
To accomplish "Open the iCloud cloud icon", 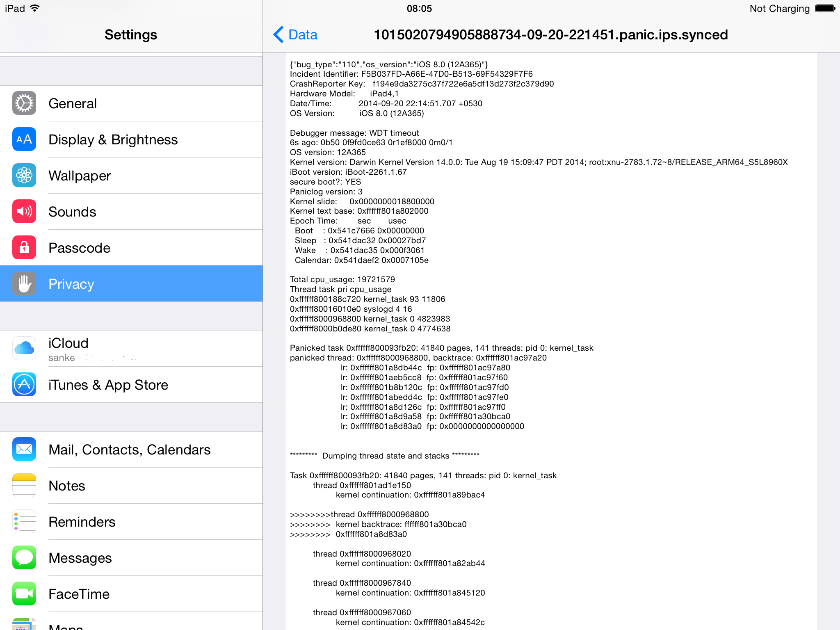I will pyautogui.click(x=24, y=348).
